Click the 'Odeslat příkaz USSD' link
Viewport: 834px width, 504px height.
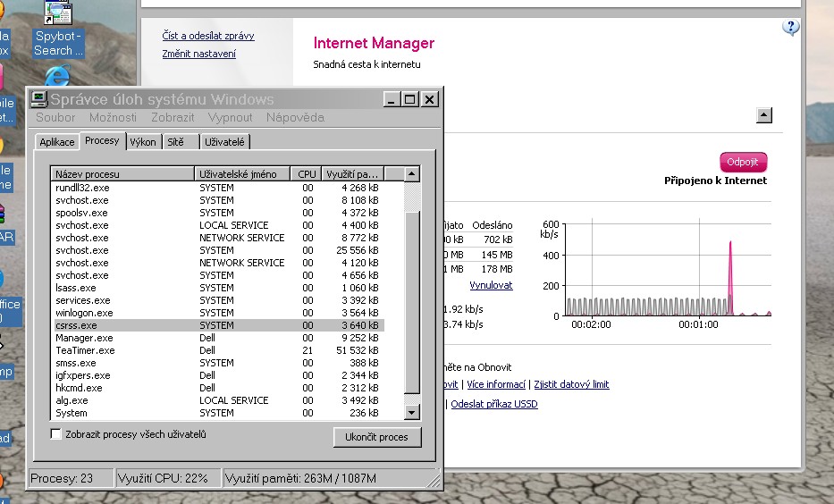coord(494,404)
